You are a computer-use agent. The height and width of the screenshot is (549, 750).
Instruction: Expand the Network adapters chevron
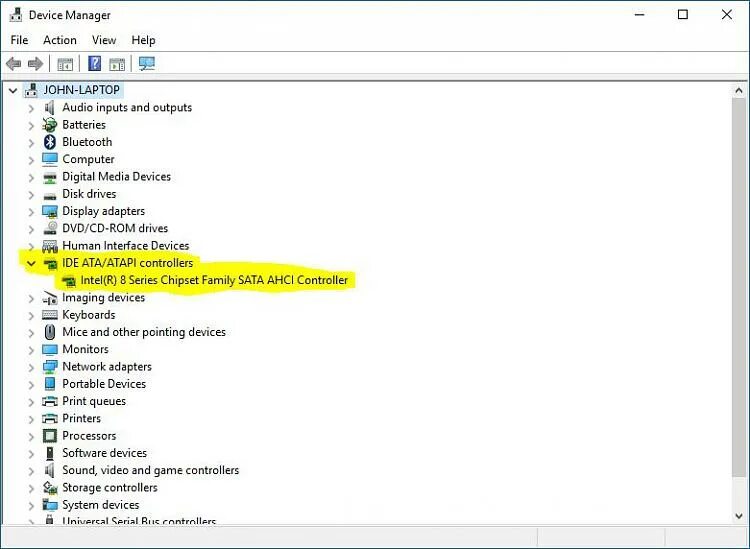click(31, 368)
